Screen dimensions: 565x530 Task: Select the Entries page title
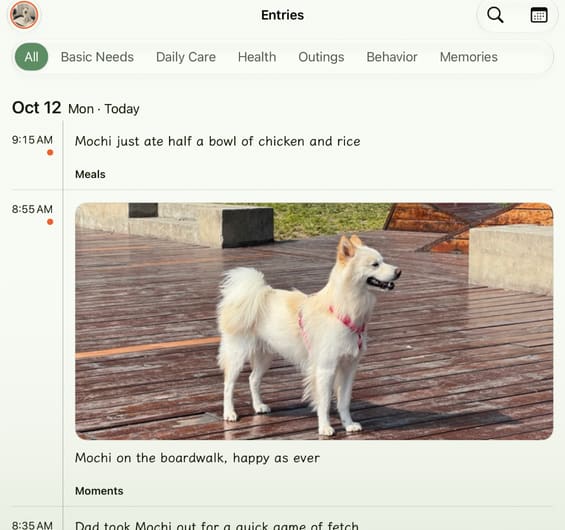(282, 15)
